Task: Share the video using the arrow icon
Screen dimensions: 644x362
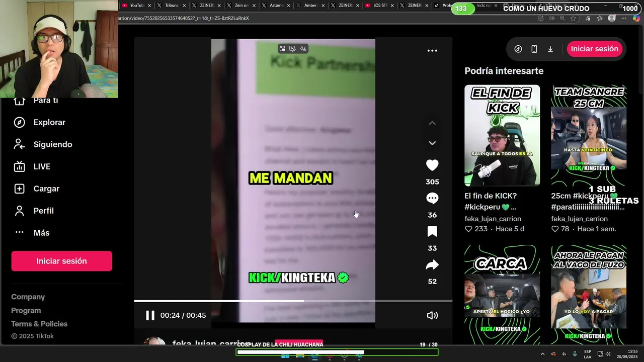Action: click(x=432, y=265)
